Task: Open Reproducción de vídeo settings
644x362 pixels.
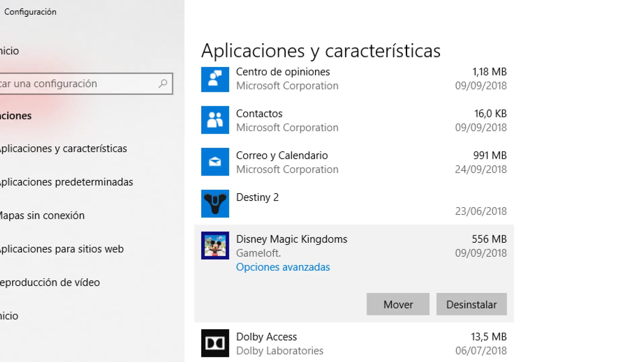Action: click(x=50, y=283)
